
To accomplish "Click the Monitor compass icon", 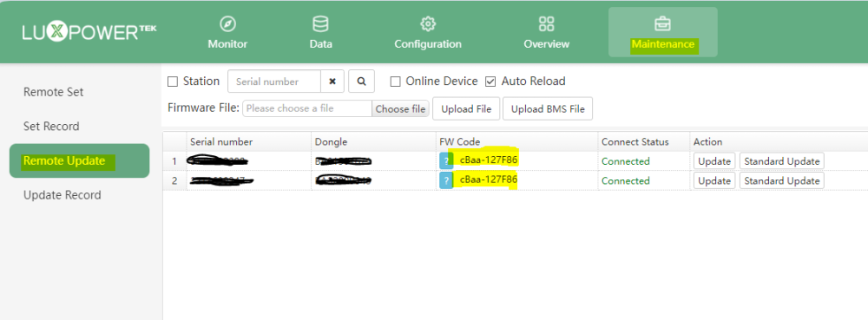I will (227, 24).
